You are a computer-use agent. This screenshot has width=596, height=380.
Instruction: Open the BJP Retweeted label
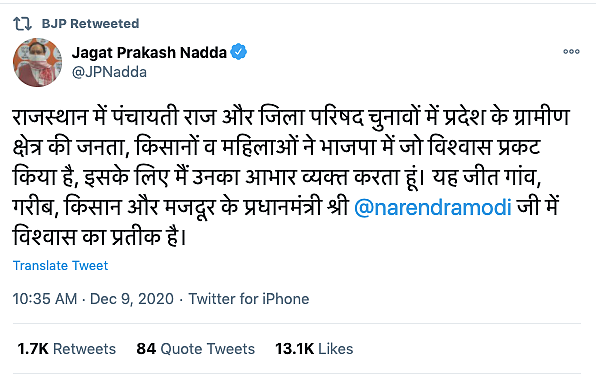[x=90, y=24]
